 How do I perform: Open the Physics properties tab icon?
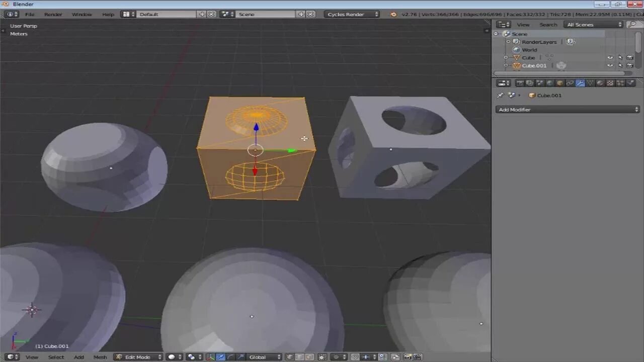click(x=630, y=83)
